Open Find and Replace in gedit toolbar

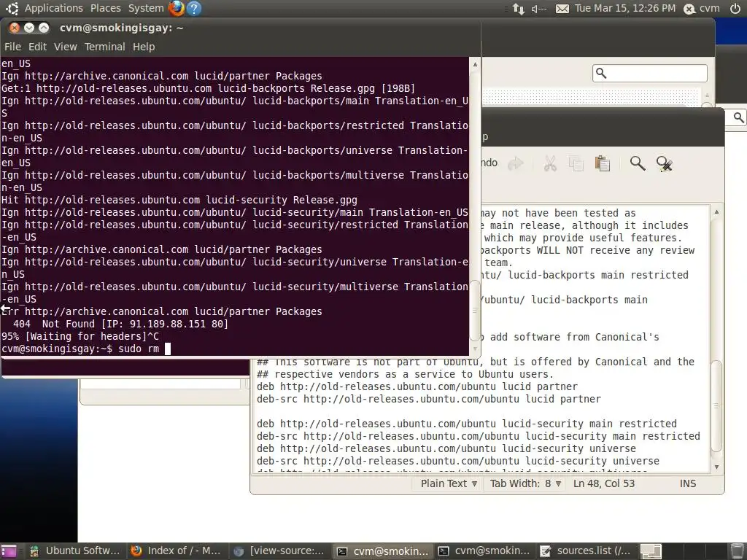[x=664, y=163]
